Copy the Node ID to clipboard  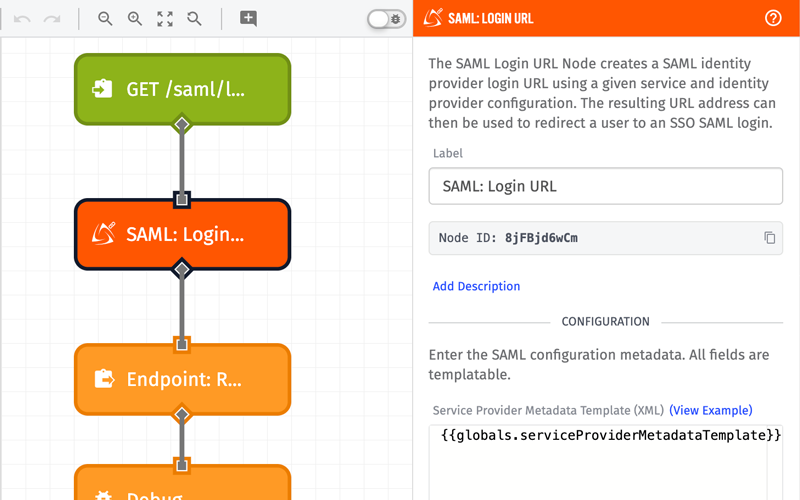point(769,238)
